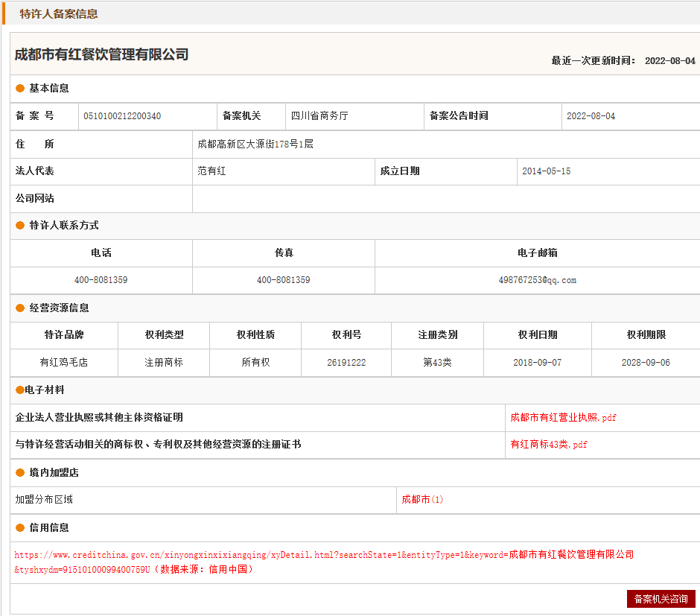
Task: Select the expiry date 2028-09-06
Action: coord(646,363)
